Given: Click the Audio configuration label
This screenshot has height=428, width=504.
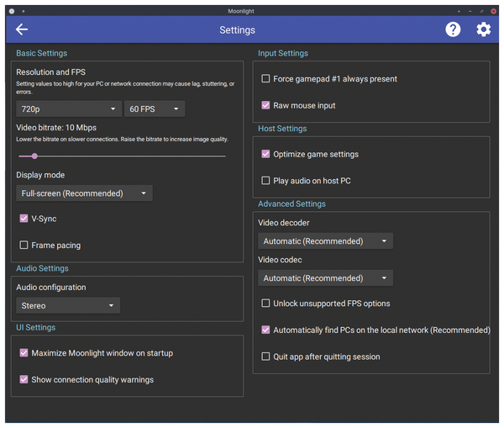Looking at the screenshot, I should pos(51,287).
